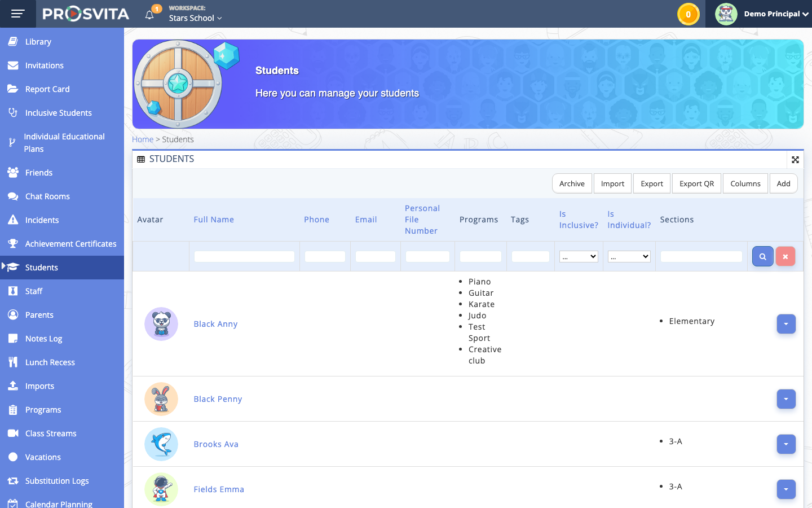Click the Friends group icon
The image size is (812, 508).
click(13, 173)
